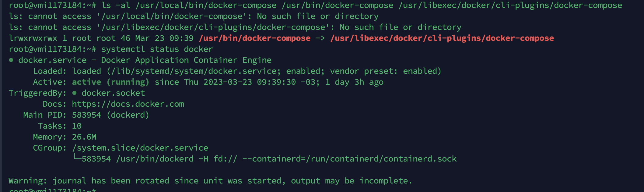Click the "systemctl status docker" command
644x192 pixels.
coord(157,49)
